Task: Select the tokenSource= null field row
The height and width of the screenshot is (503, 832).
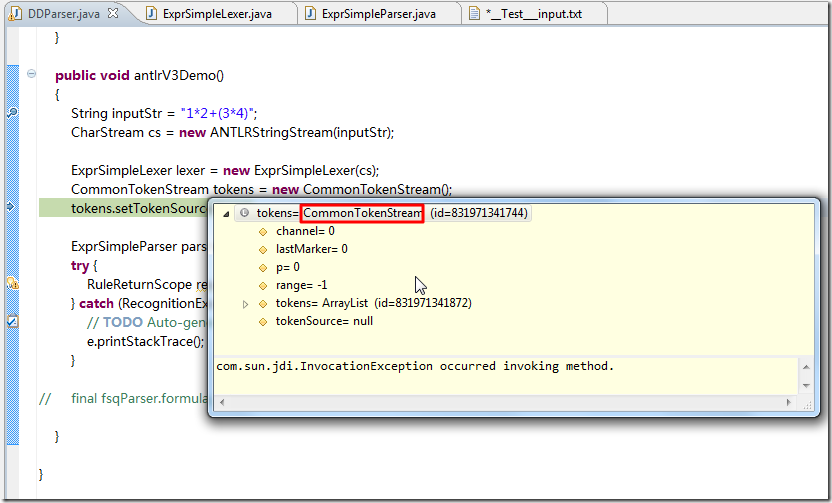Action: (324, 321)
